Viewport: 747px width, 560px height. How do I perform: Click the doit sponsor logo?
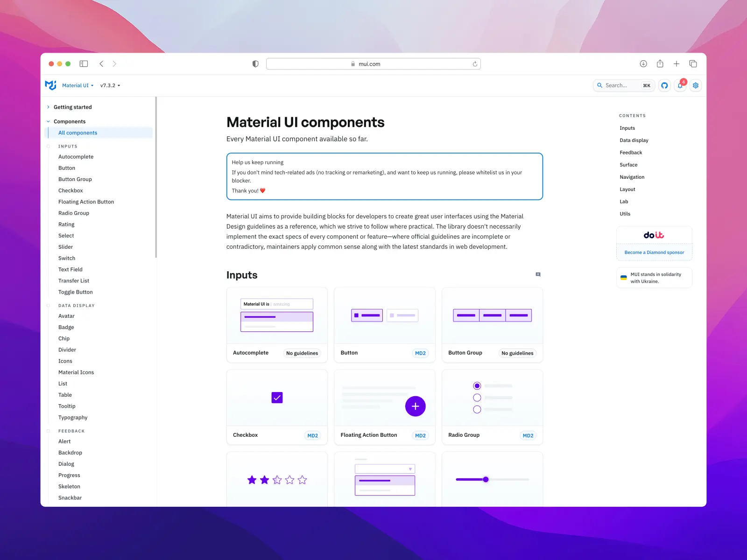654,235
